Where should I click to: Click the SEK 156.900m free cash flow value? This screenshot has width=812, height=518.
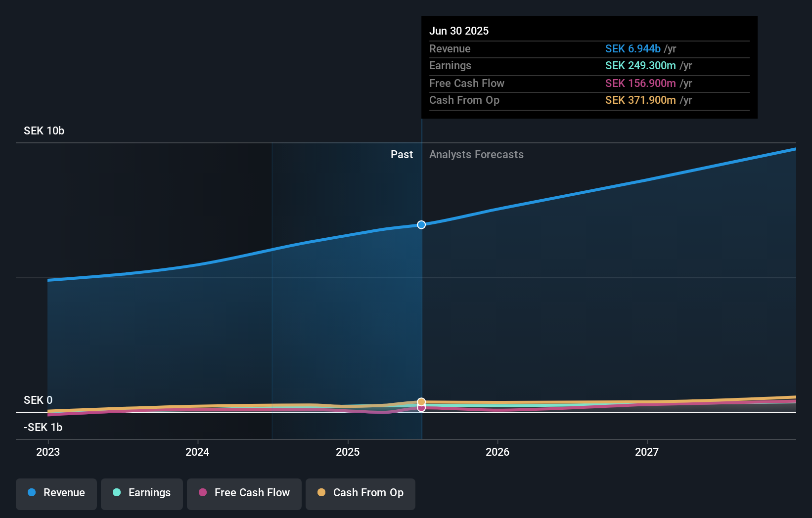(640, 83)
